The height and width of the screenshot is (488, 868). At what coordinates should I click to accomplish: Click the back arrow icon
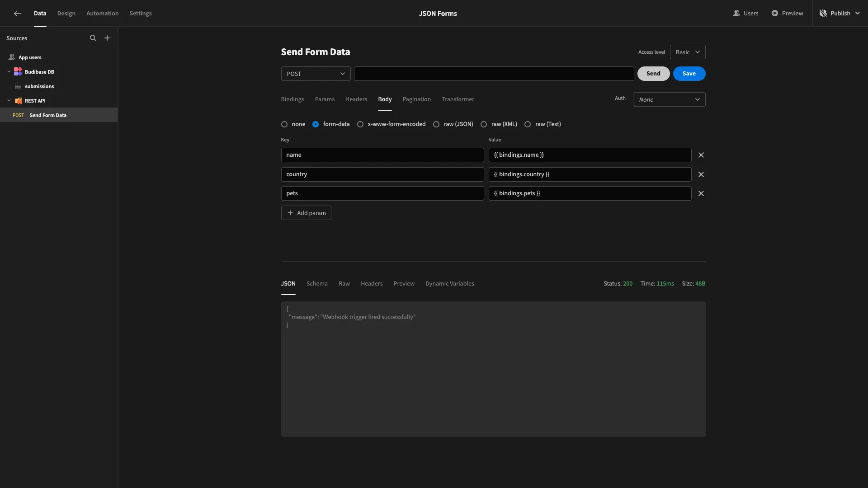17,14
